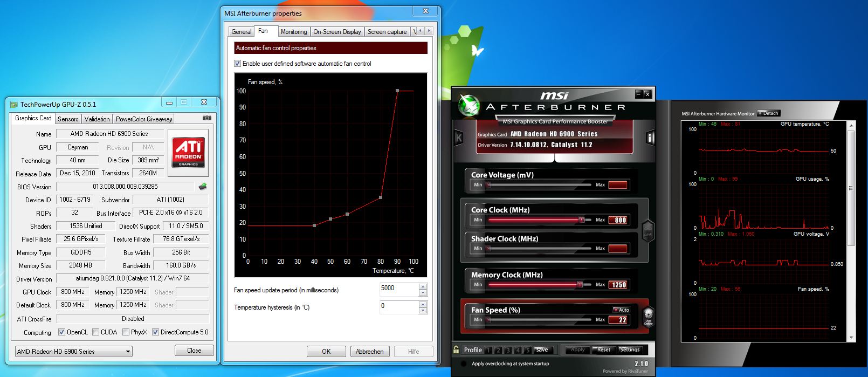Screen dimensions: 868x377
Task: Reset Afterburner clocks with Reset button
Action: 604,350
